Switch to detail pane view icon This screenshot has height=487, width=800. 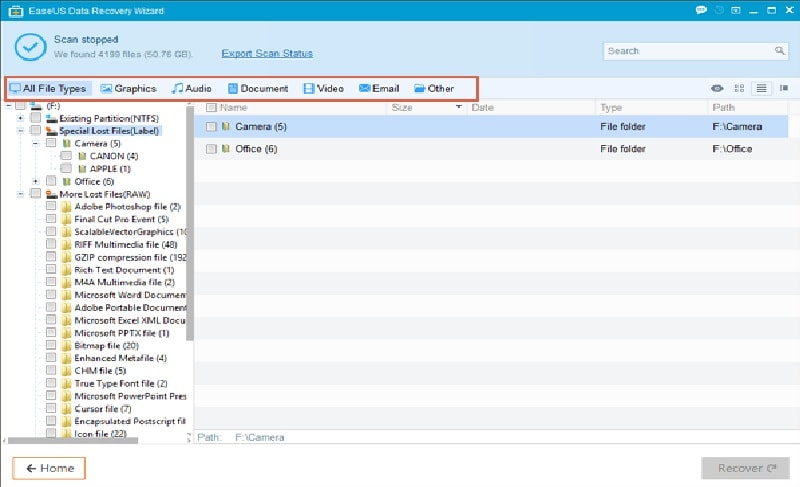click(784, 88)
